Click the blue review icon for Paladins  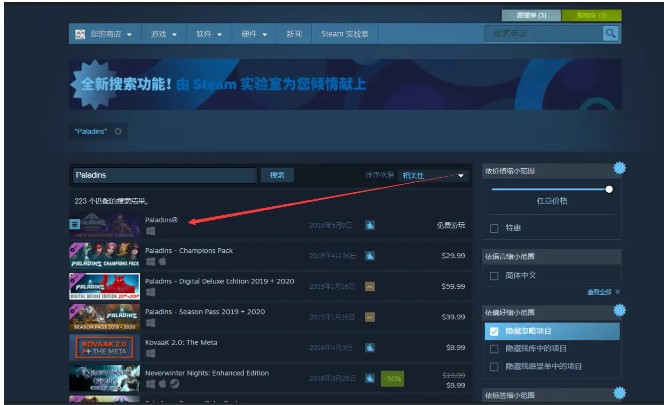(x=369, y=225)
